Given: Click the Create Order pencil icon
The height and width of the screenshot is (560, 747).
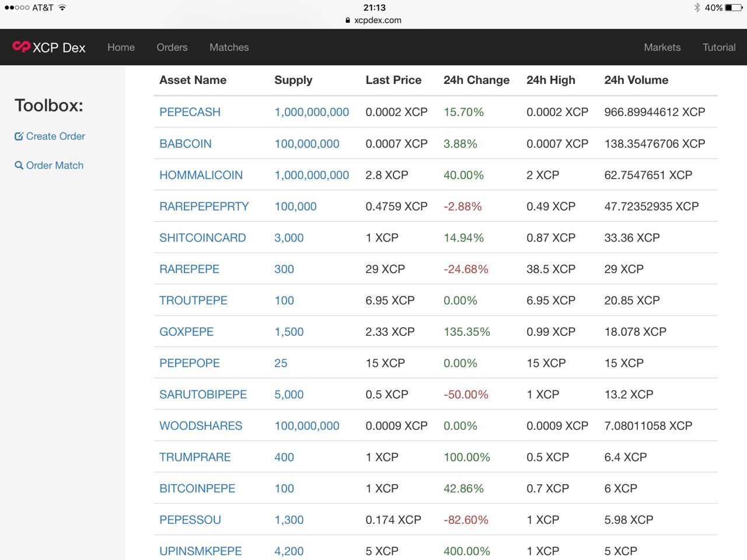Looking at the screenshot, I should click(x=19, y=136).
